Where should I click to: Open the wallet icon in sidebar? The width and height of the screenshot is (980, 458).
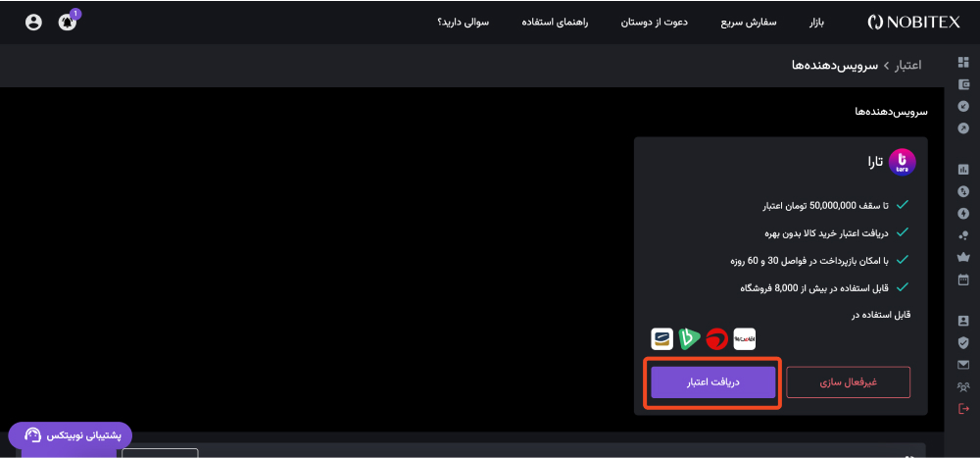(963, 83)
